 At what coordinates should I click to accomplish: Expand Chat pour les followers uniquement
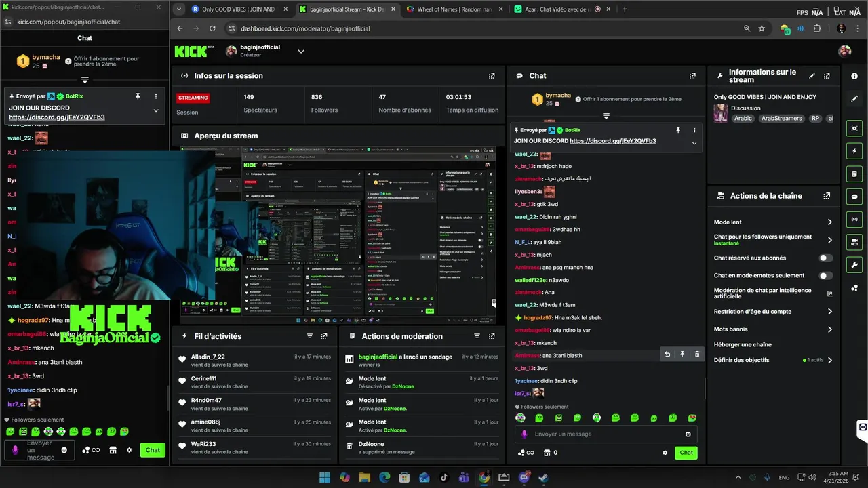[829, 240]
